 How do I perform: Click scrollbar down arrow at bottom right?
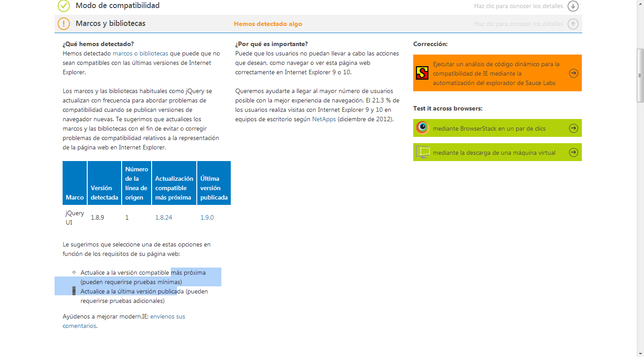coord(640,353)
